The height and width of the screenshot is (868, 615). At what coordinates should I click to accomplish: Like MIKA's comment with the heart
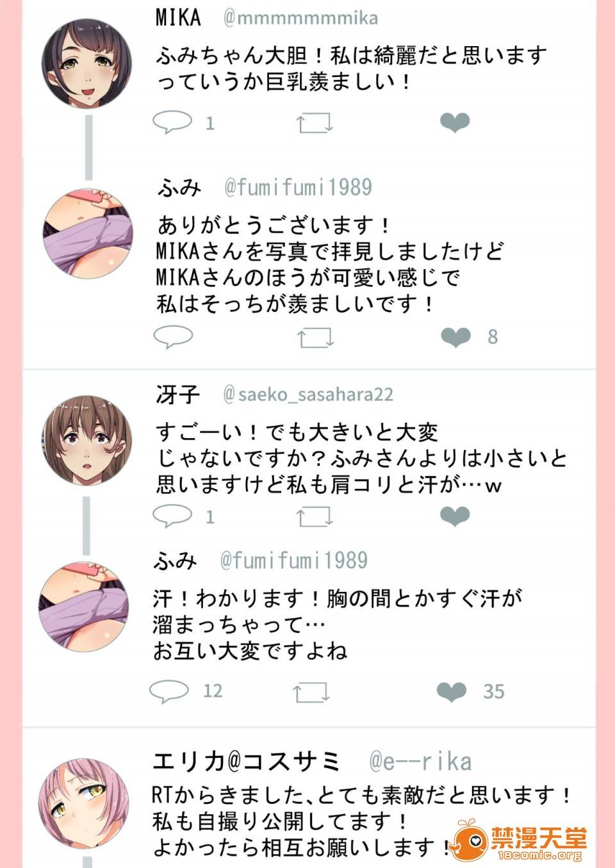pyautogui.click(x=455, y=122)
